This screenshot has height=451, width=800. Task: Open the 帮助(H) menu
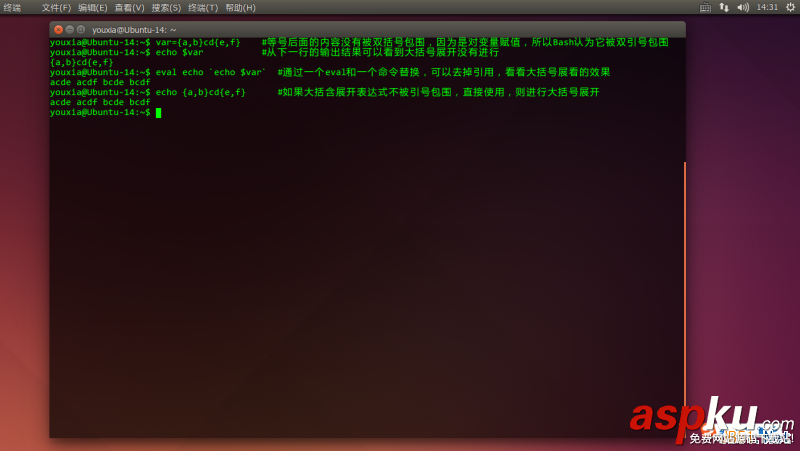[240, 8]
